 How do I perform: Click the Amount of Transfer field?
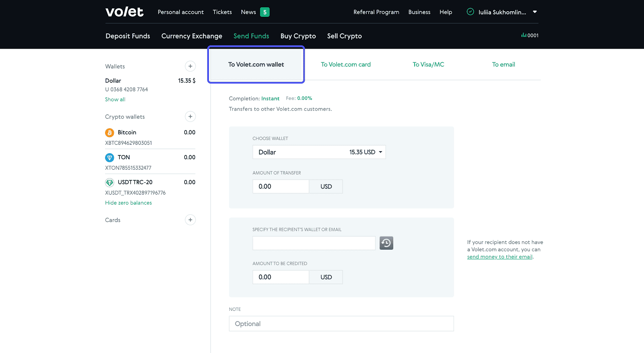(x=281, y=187)
